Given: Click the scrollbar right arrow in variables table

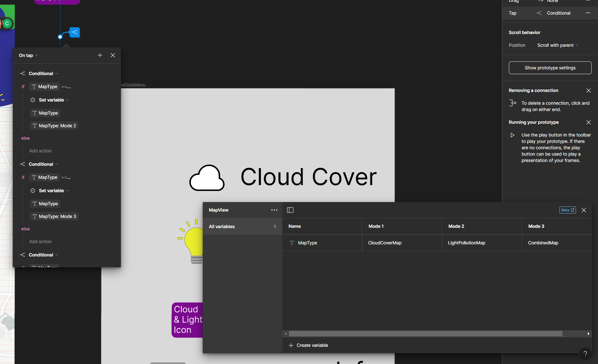Looking at the screenshot, I should [588, 333].
